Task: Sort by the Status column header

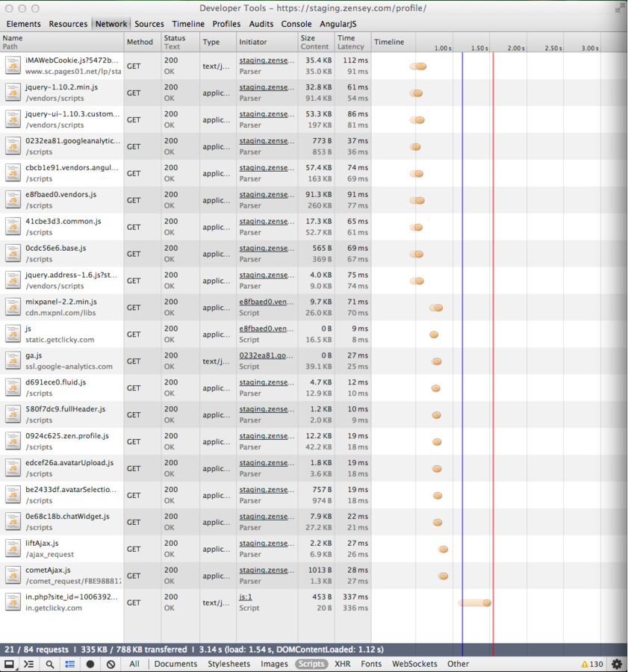Action: [180, 42]
